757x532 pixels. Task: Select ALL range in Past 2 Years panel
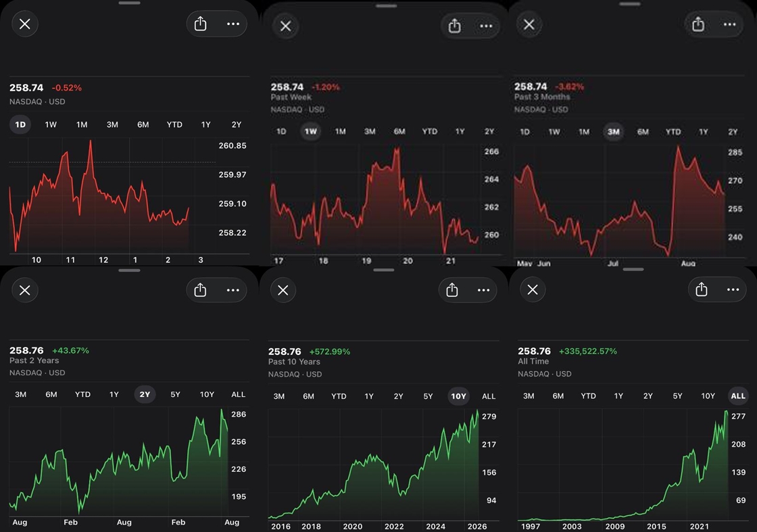(238, 394)
